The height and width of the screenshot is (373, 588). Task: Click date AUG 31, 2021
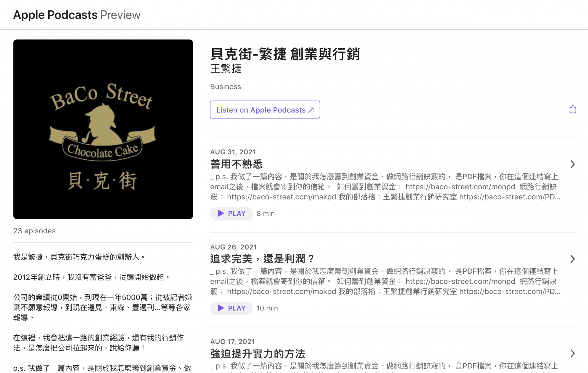(x=233, y=152)
